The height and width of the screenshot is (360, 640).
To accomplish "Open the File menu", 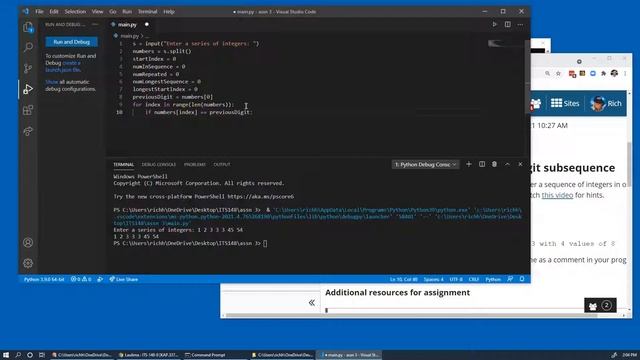I will (x=39, y=11).
